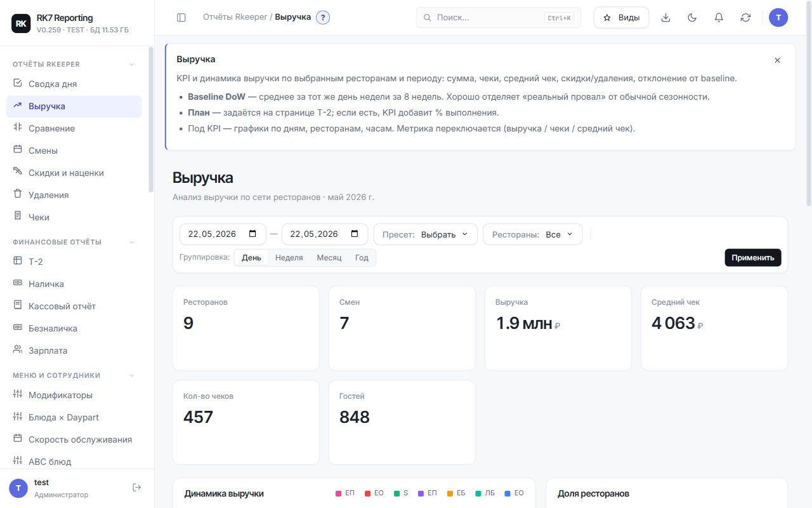Click the Применить button
The width and height of the screenshot is (812, 508).
pos(753,258)
